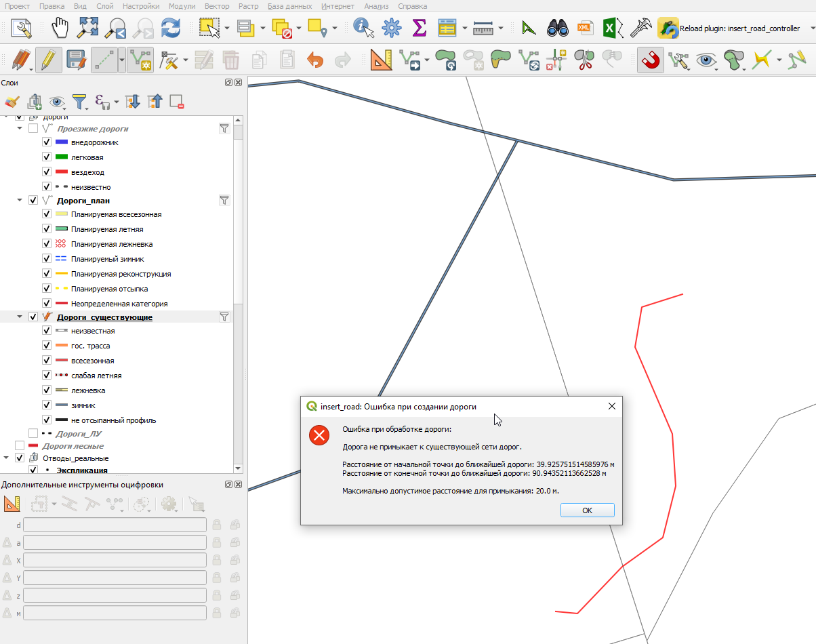Toggle Дороги_ЛУ layer visibility checkbox
Screen dimensions: 816x644
pyautogui.click(x=33, y=432)
